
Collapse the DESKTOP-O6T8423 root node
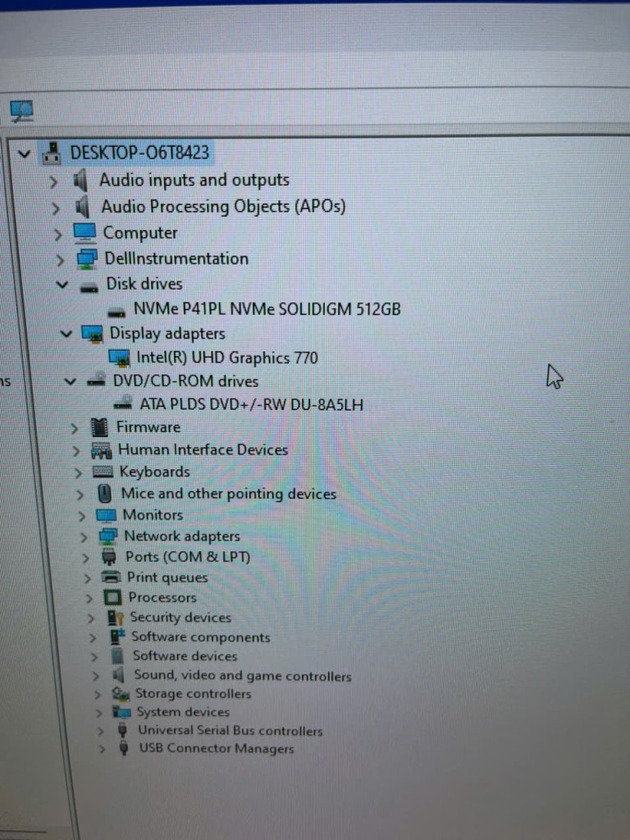point(24,154)
